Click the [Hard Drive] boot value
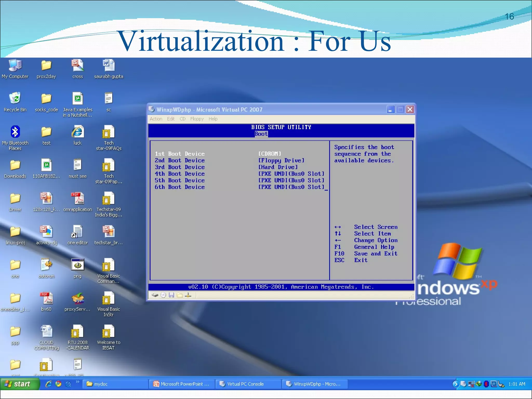This screenshot has height=399, width=532. click(x=278, y=167)
